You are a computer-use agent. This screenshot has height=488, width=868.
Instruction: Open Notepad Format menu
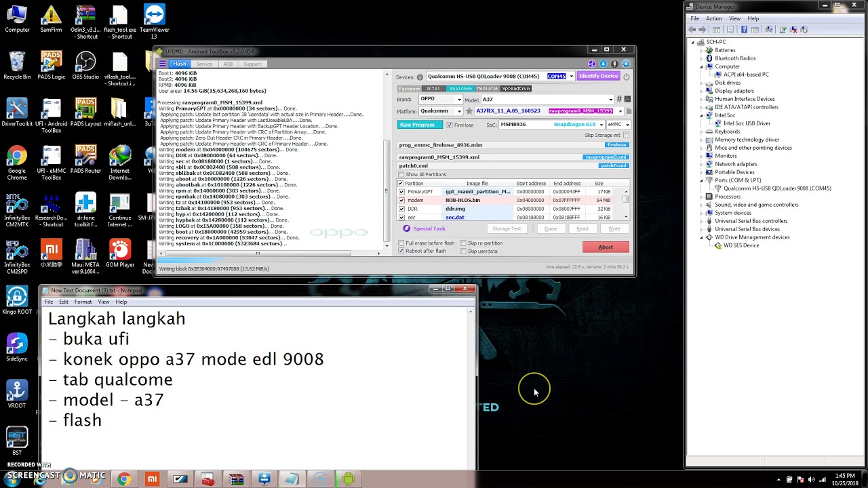[83, 302]
